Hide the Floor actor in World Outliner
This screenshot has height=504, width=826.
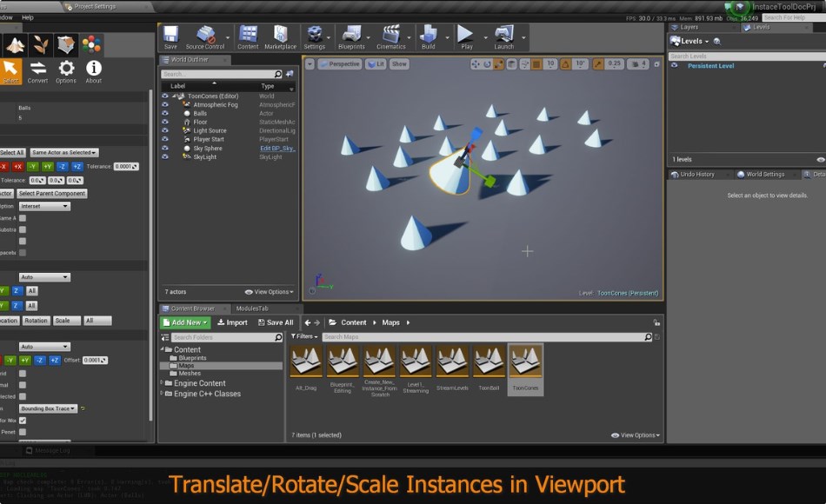click(x=165, y=122)
